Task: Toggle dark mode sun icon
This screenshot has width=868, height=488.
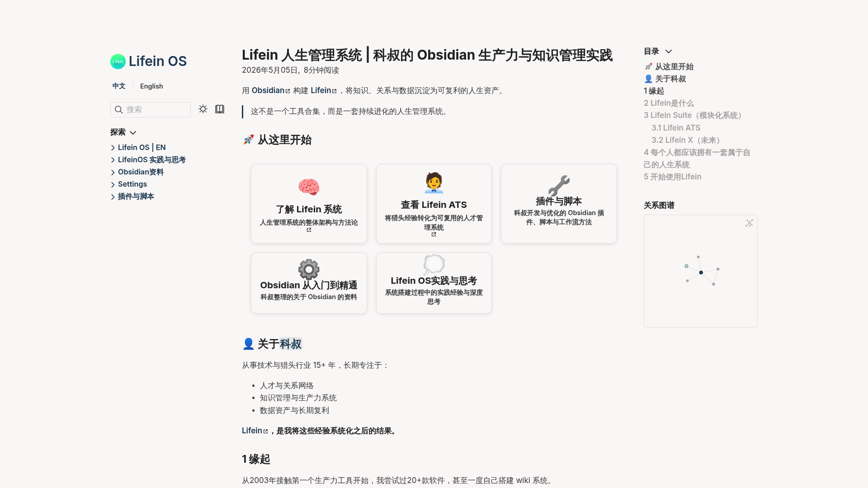Action: [203, 109]
